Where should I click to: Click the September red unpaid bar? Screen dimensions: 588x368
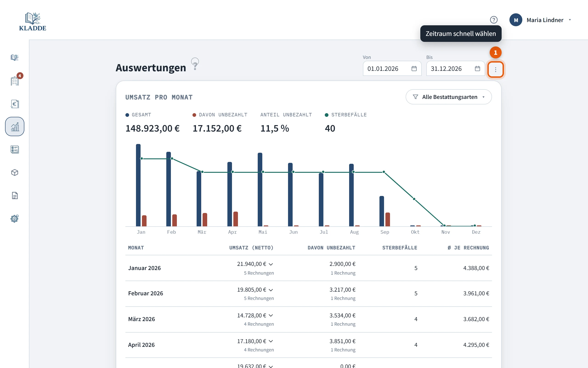pyautogui.click(x=387, y=219)
